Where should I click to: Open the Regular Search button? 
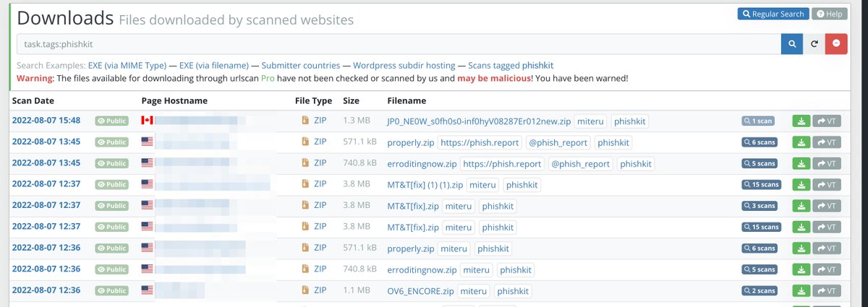tap(773, 14)
